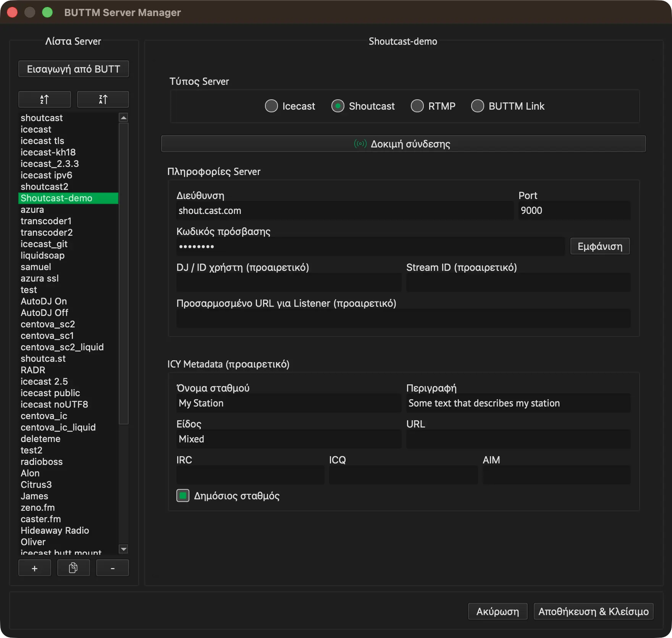Add a new server with plus button
Image resolution: width=672 pixels, height=638 pixels.
pos(35,568)
